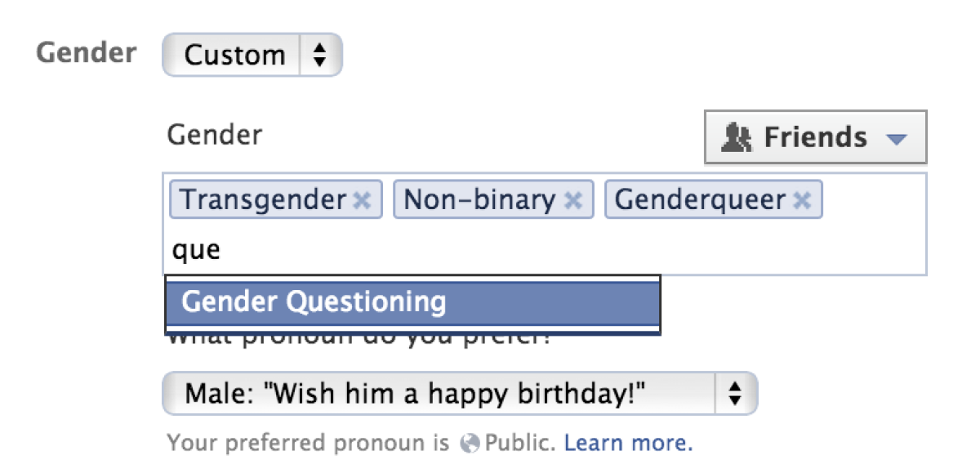Image resolution: width=980 pixels, height=473 pixels.
Task: Click the bold Gender section label
Action: point(86,53)
